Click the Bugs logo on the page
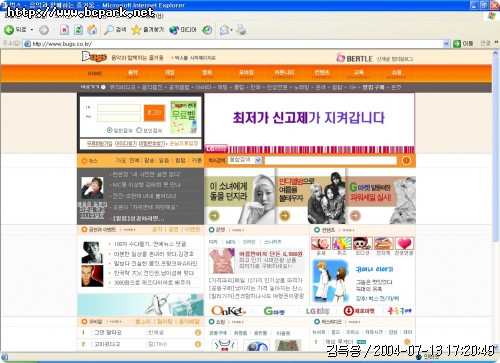The image size is (500, 363). click(x=94, y=57)
